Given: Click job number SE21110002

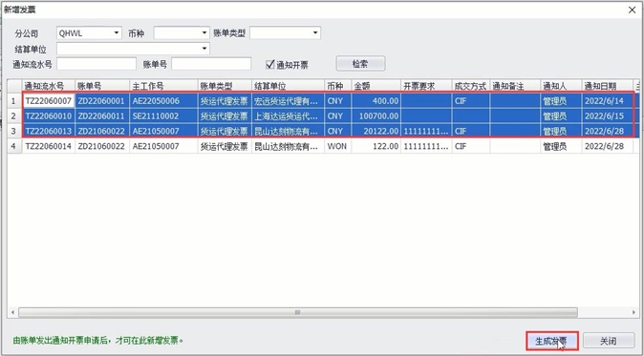Looking at the screenshot, I should tap(163, 116).
